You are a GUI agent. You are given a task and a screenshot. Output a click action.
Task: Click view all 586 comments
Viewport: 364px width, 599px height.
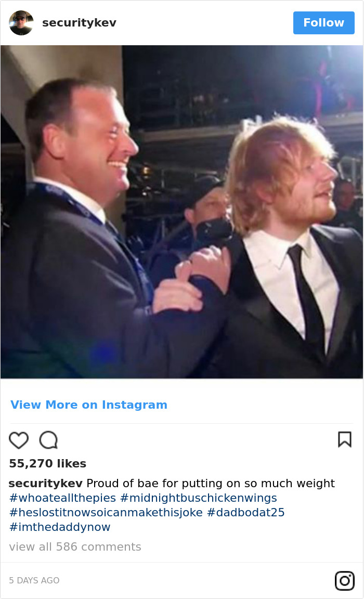coord(75,546)
